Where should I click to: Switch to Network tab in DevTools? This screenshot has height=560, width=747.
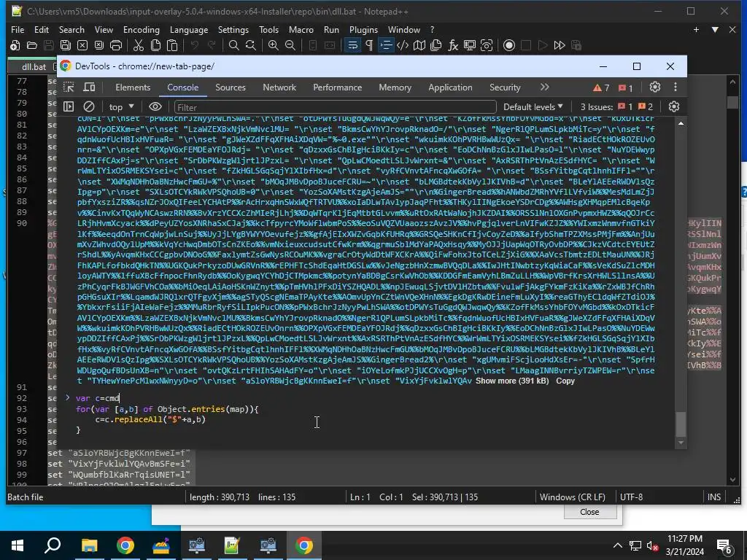(x=279, y=87)
